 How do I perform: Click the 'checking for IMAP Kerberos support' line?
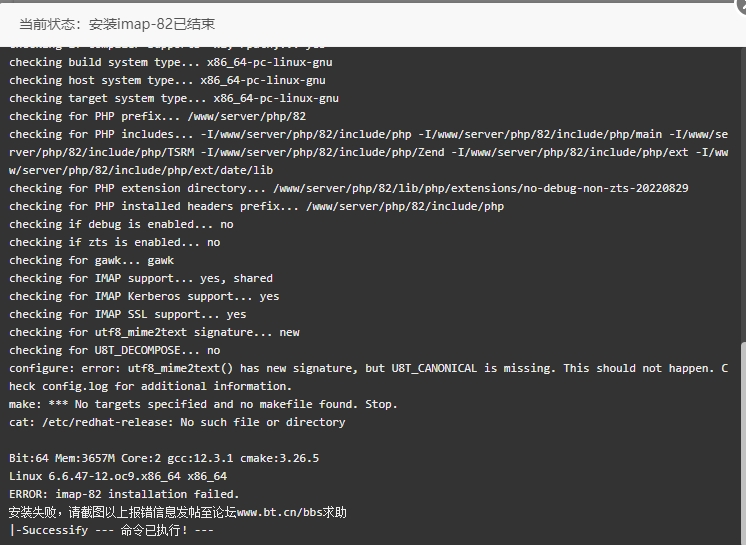pyautogui.click(x=144, y=296)
